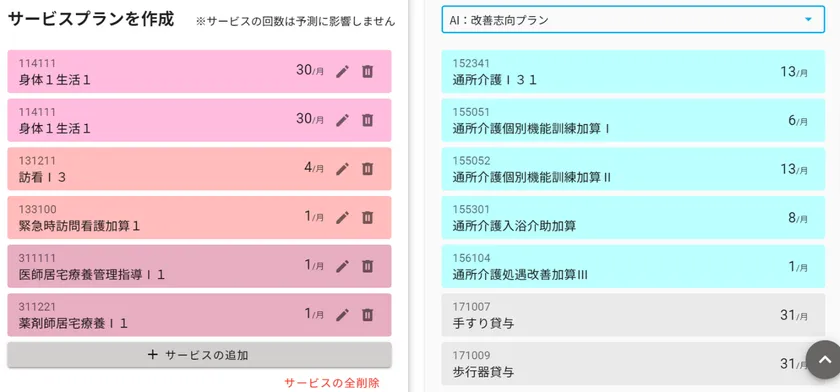Select the 手すり貸与 service card
The height and width of the screenshot is (392, 840).
click(633, 315)
